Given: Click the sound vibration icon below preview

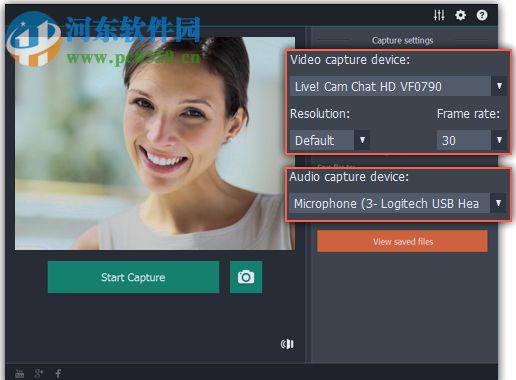Looking at the screenshot, I should (287, 344).
